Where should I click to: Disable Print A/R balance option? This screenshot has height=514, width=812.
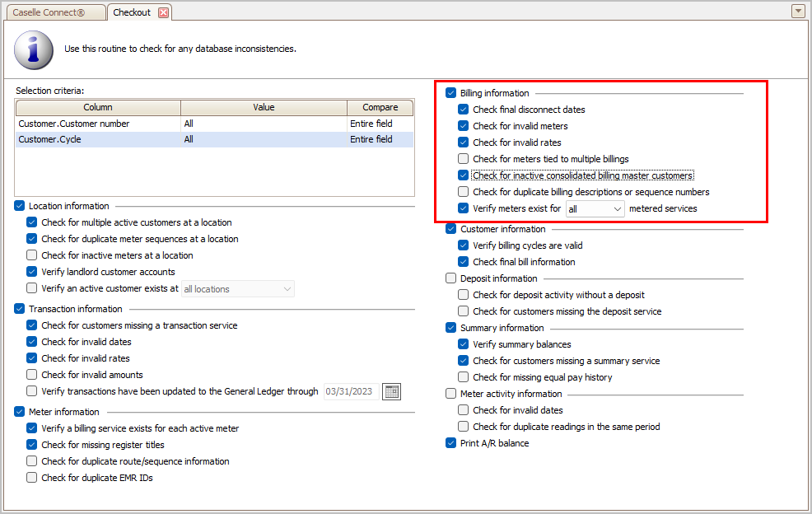pyautogui.click(x=450, y=443)
